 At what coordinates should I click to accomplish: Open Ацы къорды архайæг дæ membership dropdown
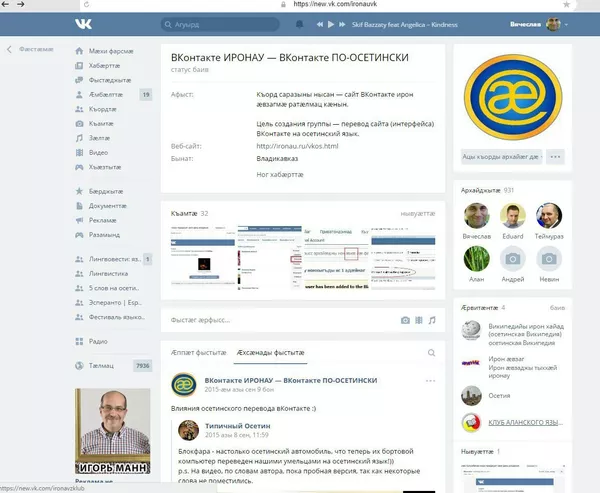502,157
